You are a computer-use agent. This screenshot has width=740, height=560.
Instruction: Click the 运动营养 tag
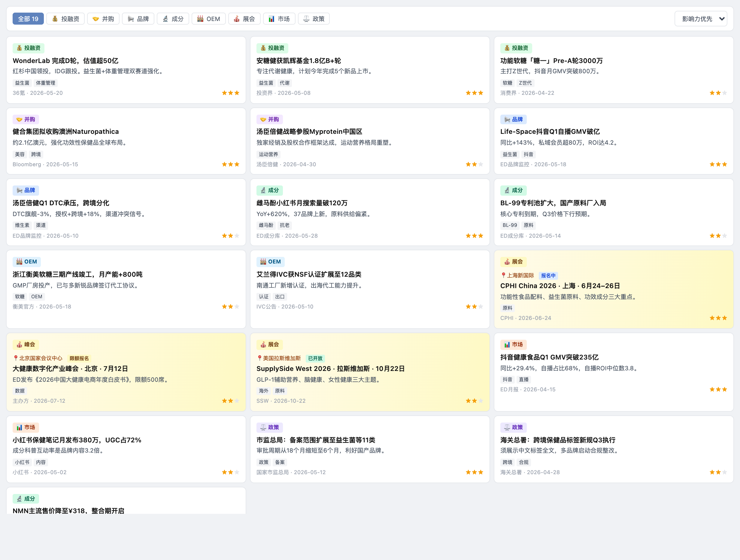point(268,155)
